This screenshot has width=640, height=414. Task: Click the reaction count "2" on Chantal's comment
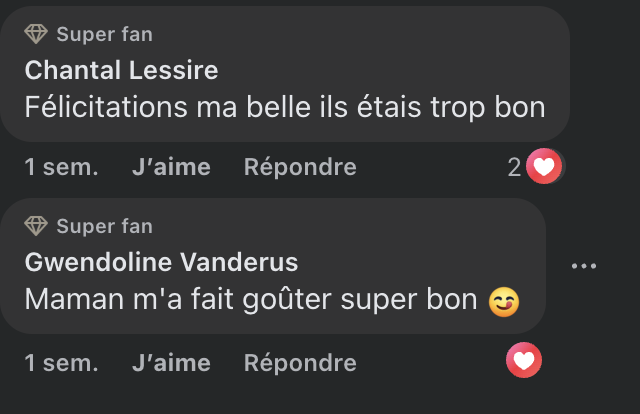pyautogui.click(x=514, y=168)
